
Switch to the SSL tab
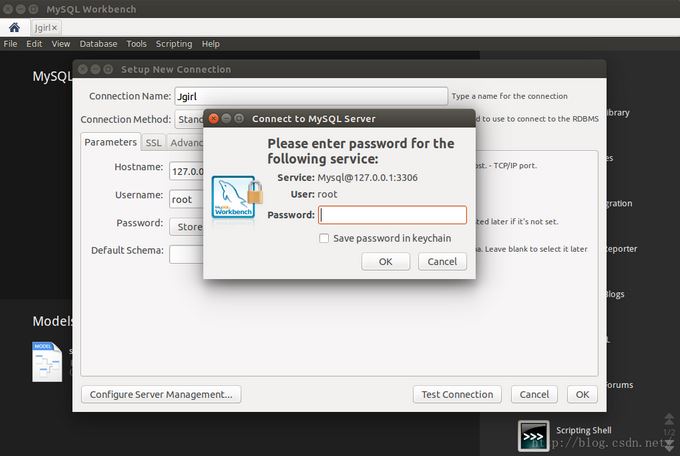point(153,143)
